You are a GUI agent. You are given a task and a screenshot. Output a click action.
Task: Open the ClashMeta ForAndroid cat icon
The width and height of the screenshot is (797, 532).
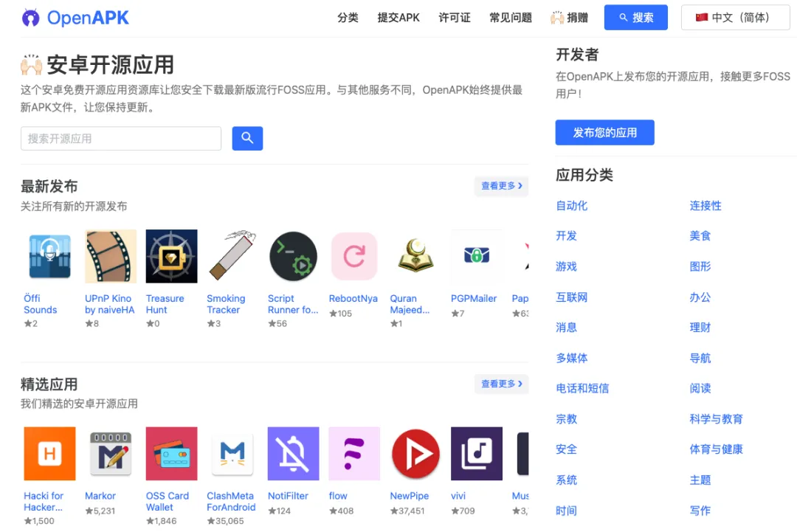point(232,453)
